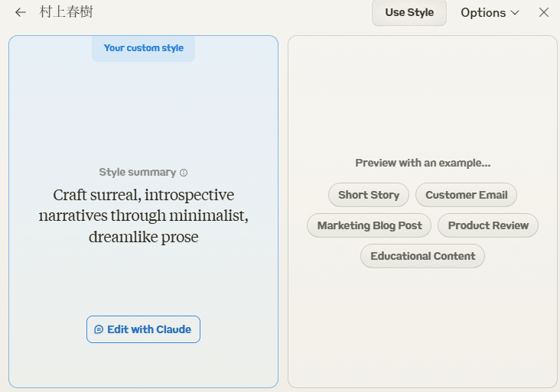Click the info icon beside Style summary

184,173
